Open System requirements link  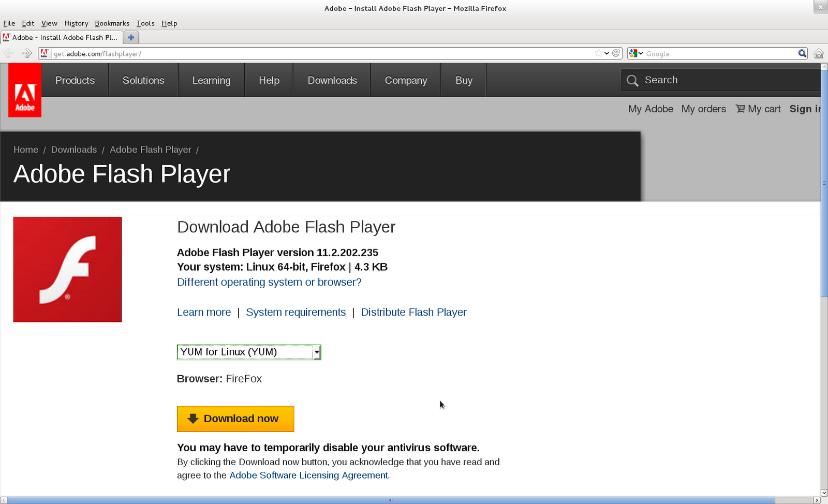coord(295,312)
